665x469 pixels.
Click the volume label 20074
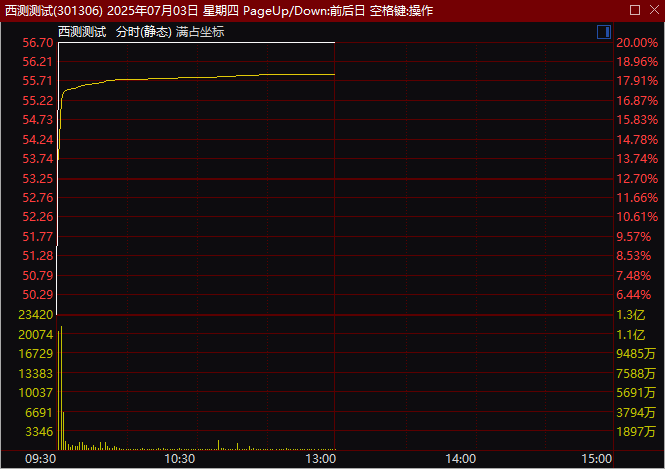36,335
